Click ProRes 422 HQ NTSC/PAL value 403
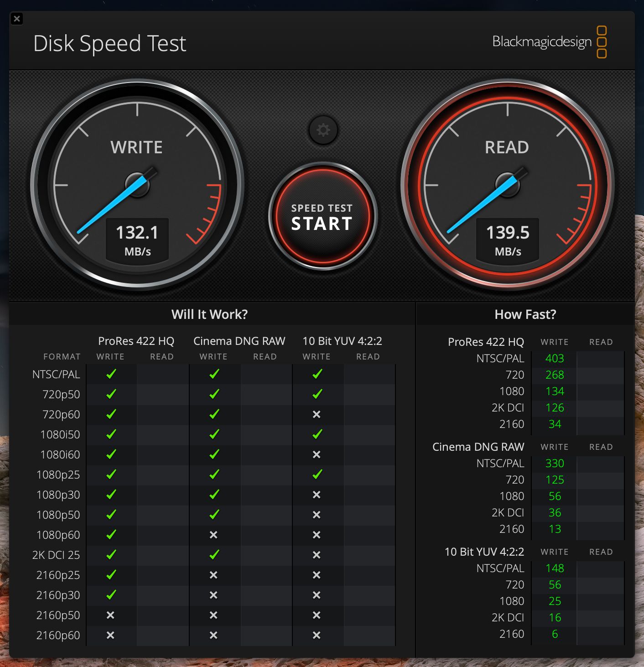This screenshot has height=667, width=644. coord(555,359)
